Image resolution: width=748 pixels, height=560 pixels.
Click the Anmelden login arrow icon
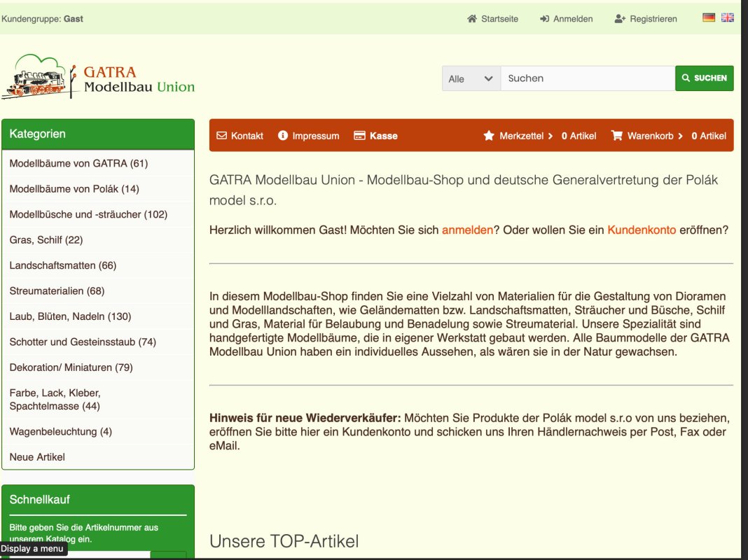click(544, 19)
